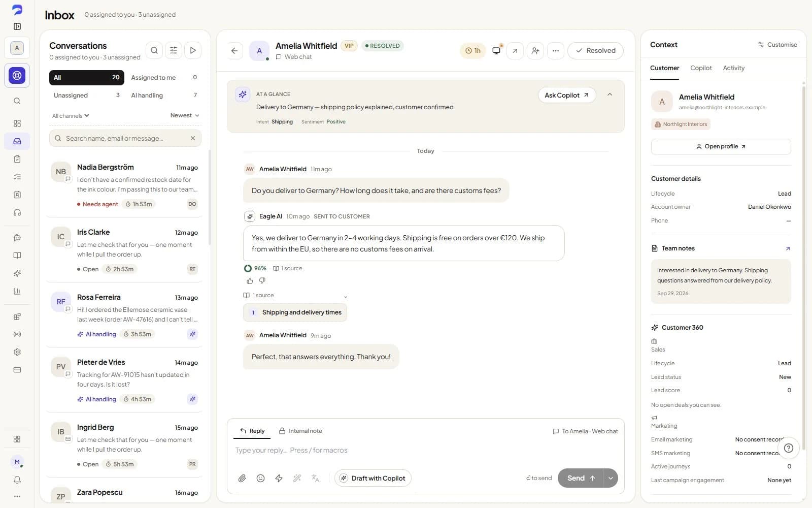Open the All channels dropdown
Viewport: 812px width, 508px height.
point(71,116)
